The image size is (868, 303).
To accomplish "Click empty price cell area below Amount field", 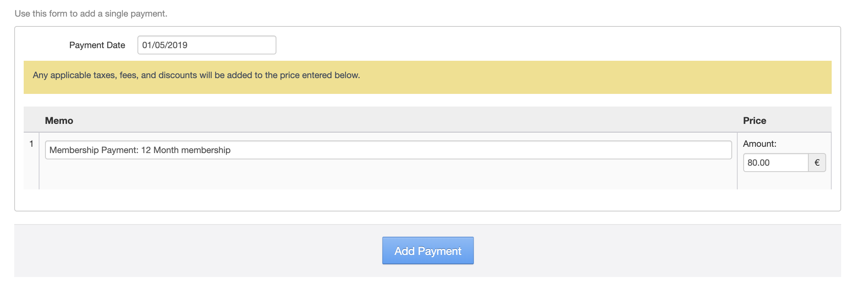I will 784,181.
